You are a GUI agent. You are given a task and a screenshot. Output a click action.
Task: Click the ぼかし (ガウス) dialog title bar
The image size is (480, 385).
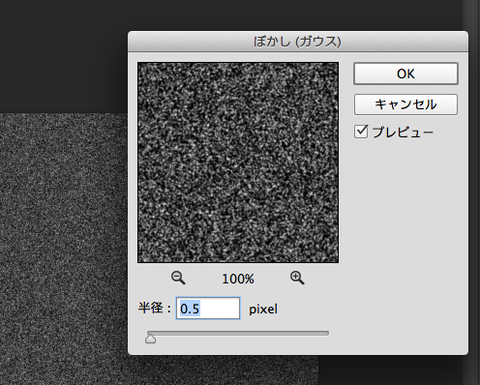[298, 41]
